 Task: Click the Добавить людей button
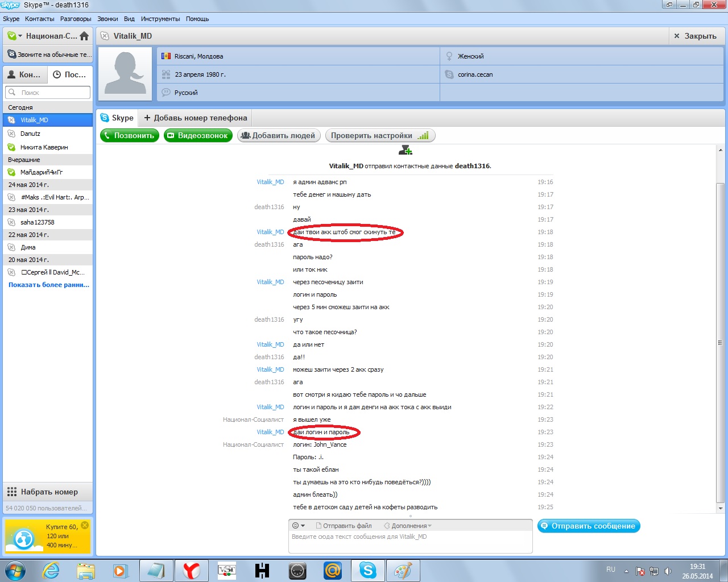[x=278, y=135]
